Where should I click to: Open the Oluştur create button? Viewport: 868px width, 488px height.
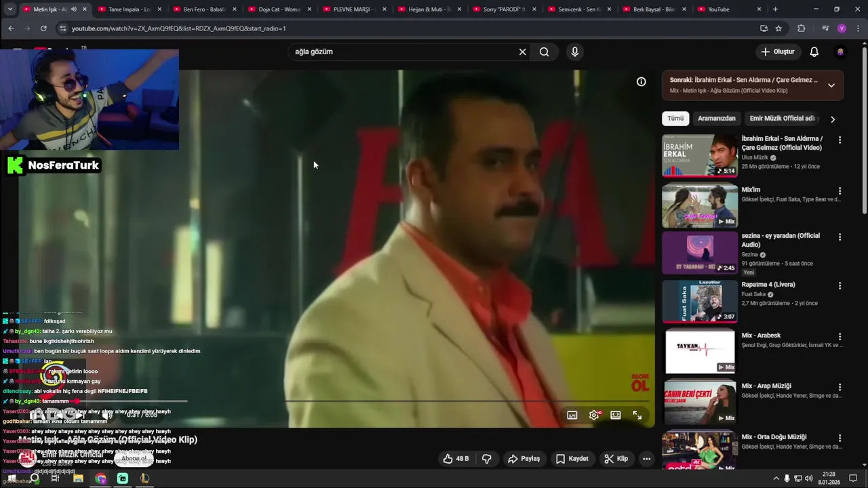(x=777, y=52)
